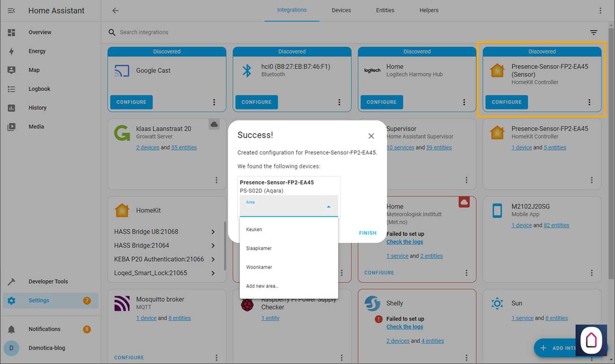Close the Success dialog with the X
This screenshot has width=615, height=364.
(371, 136)
